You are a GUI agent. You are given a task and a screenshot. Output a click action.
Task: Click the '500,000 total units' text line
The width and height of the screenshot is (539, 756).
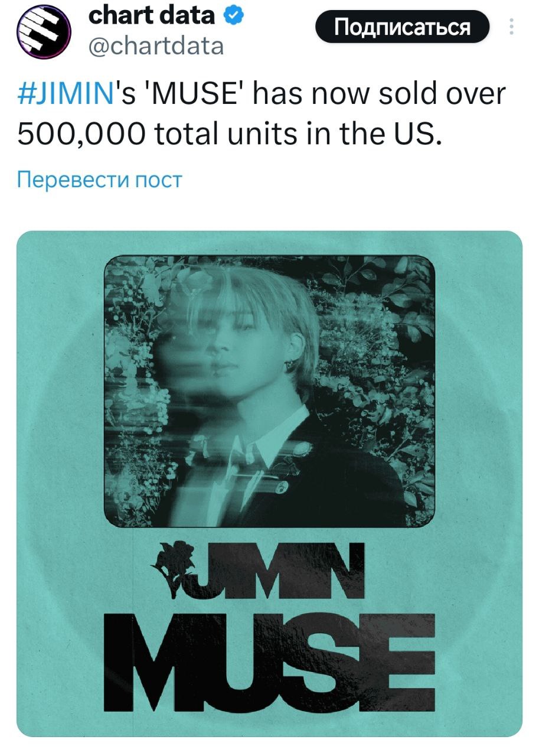229,135
